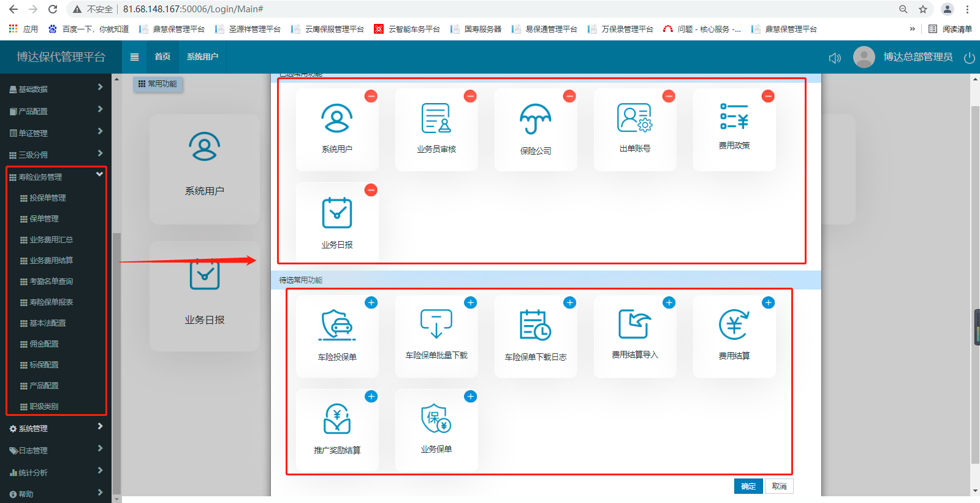Click the 业务日报 calendar icon in dialog
980x503 pixels.
pyautogui.click(x=337, y=213)
